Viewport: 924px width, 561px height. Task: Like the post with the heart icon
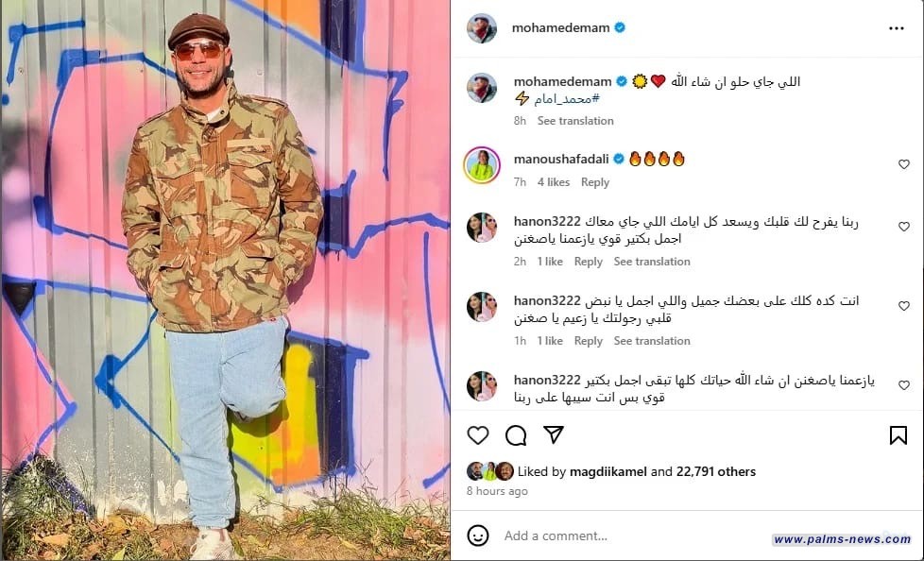pos(478,435)
